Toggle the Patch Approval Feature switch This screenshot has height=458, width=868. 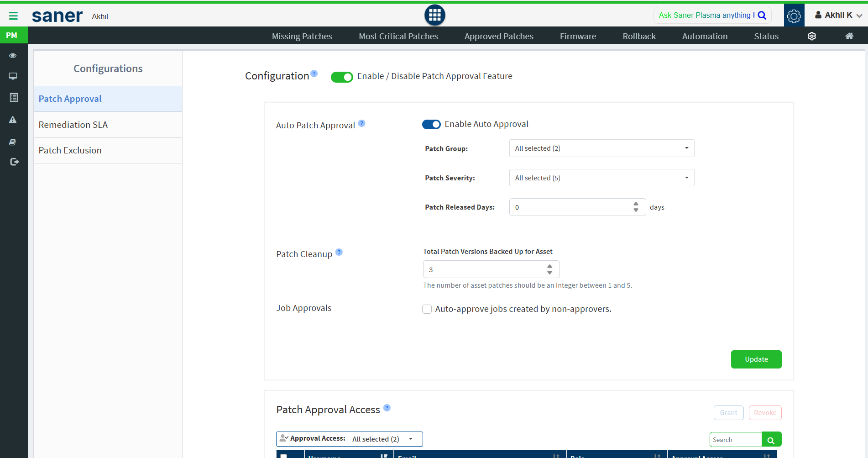(x=342, y=77)
